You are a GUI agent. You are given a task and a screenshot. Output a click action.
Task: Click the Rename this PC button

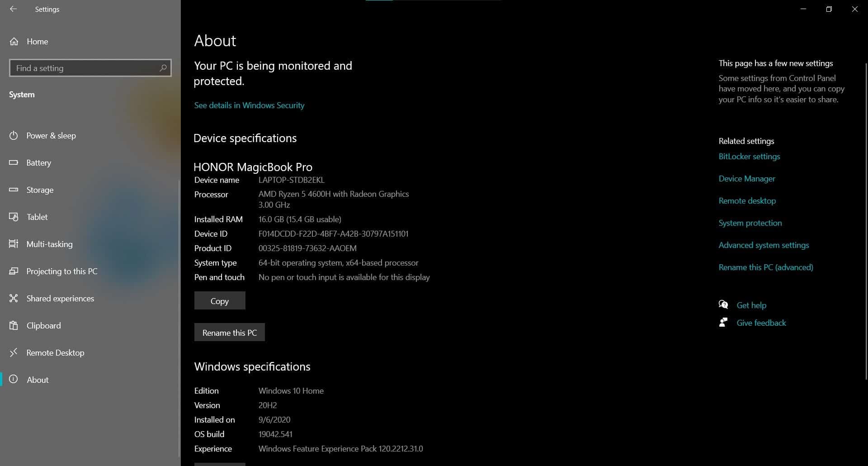[x=230, y=332]
